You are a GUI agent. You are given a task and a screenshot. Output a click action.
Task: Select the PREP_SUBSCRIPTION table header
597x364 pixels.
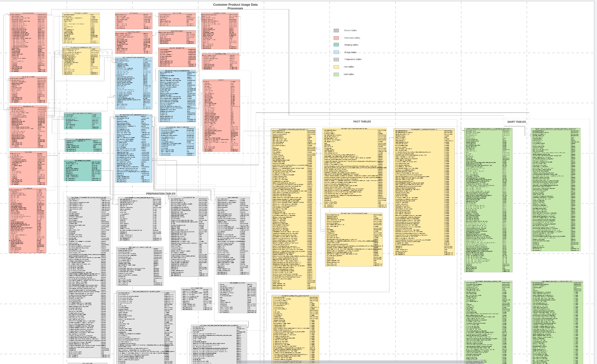(x=189, y=197)
